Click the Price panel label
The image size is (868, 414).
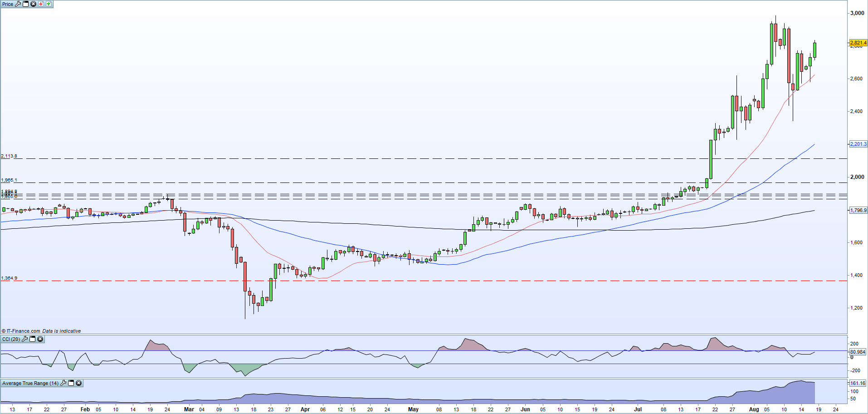tap(8, 4)
